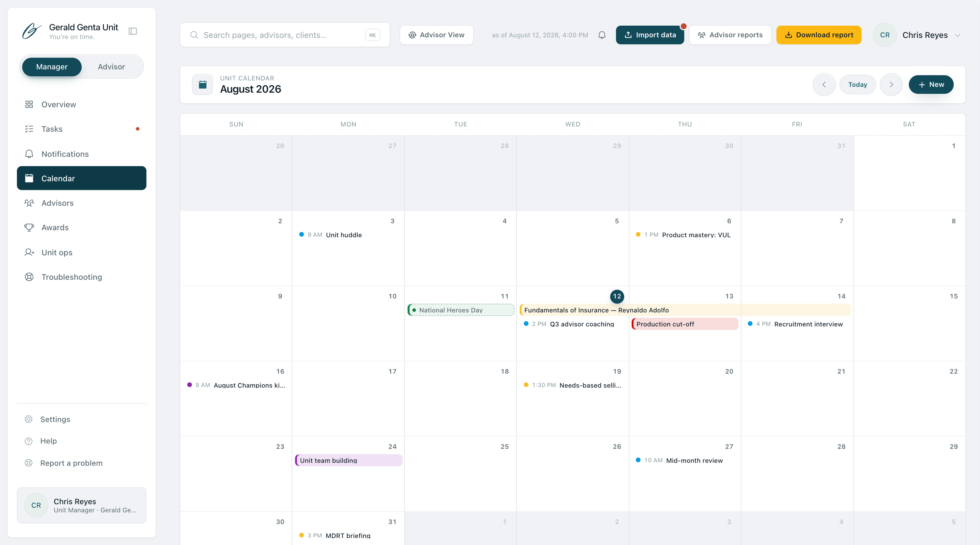
Task: Go to previous month
Action: coord(824,84)
